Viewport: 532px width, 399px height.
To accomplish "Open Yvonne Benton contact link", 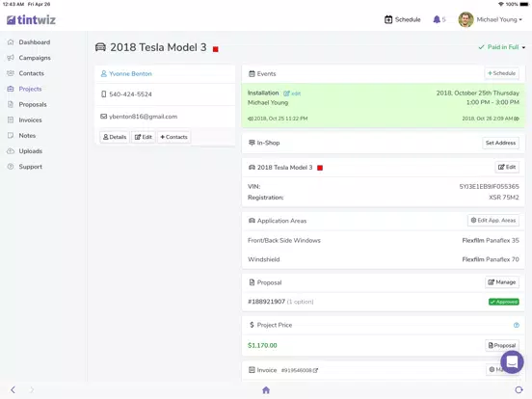I will (130, 73).
